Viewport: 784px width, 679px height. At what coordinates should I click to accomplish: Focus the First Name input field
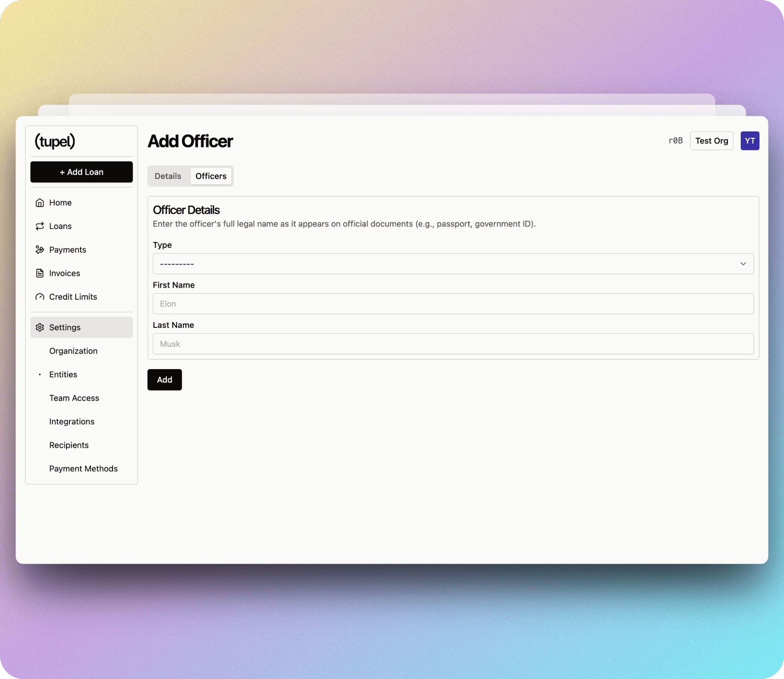pyautogui.click(x=453, y=304)
